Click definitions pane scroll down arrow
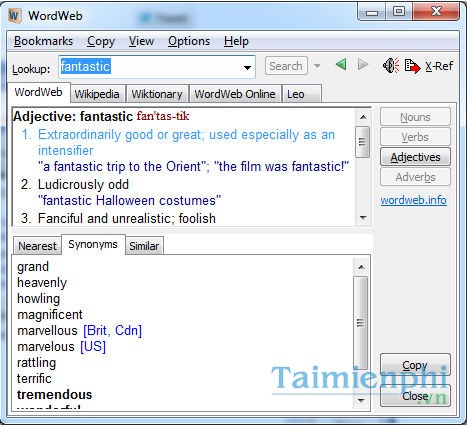 (363, 218)
